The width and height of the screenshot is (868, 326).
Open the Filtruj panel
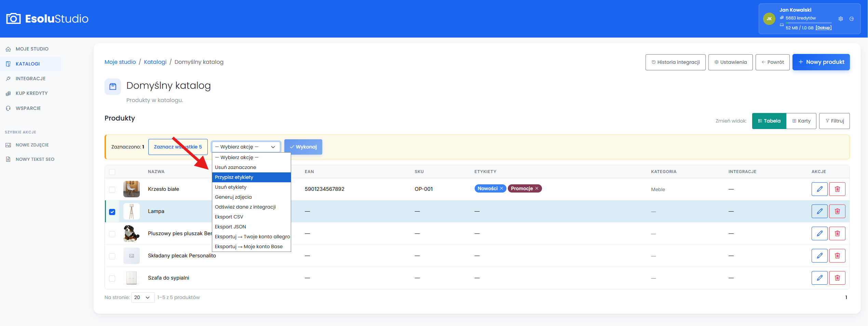(x=834, y=121)
